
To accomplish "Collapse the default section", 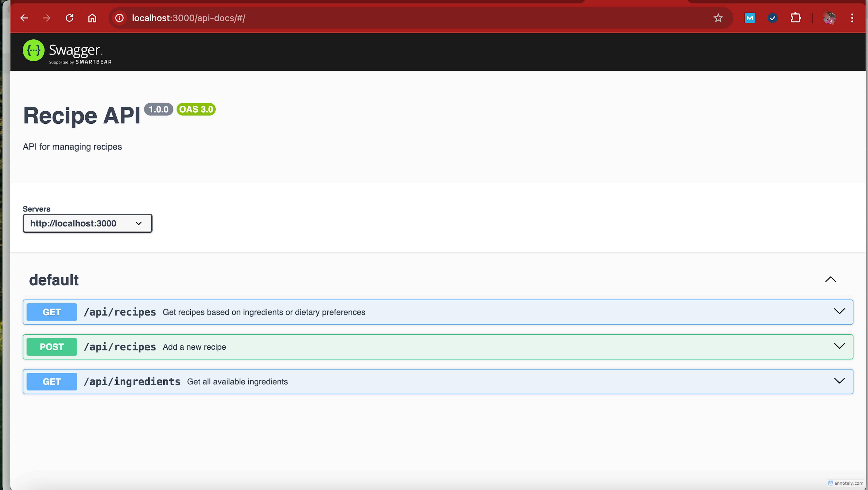I will [x=830, y=279].
